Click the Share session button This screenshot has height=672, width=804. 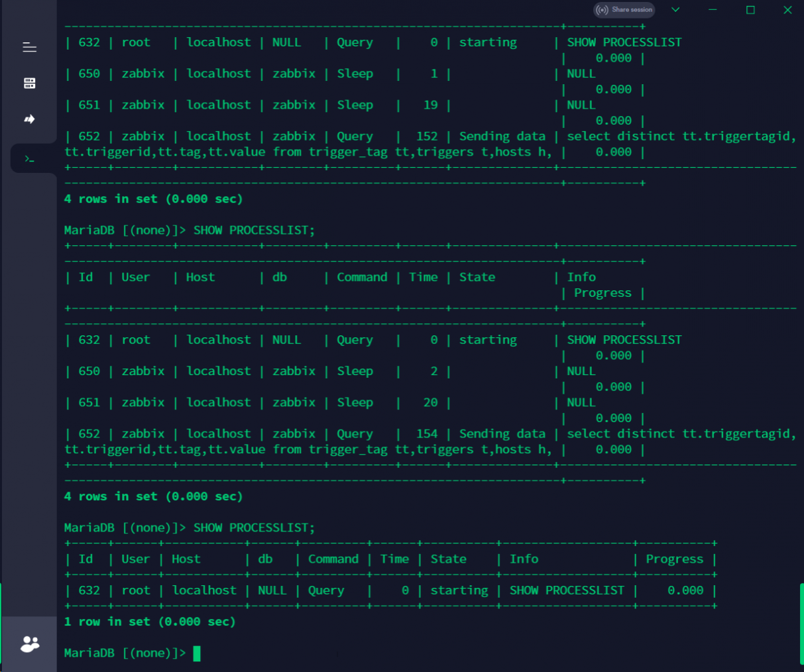[x=624, y=10]
